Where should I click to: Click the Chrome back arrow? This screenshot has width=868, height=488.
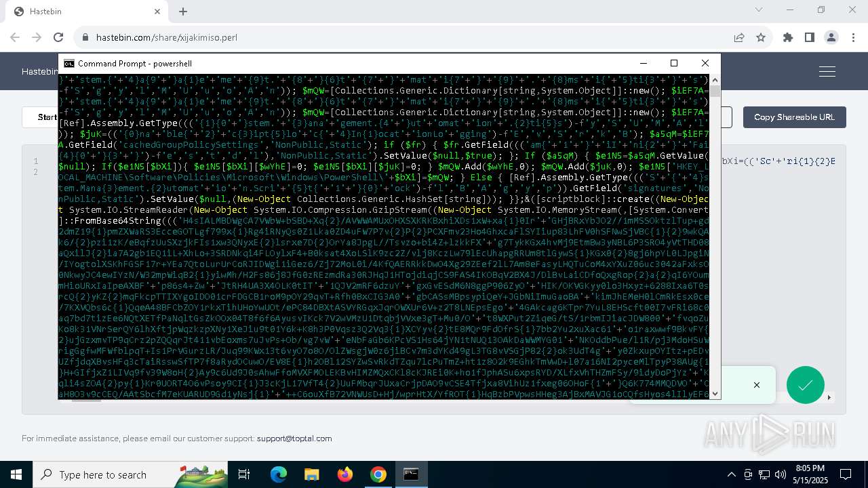tap(15, 37)
